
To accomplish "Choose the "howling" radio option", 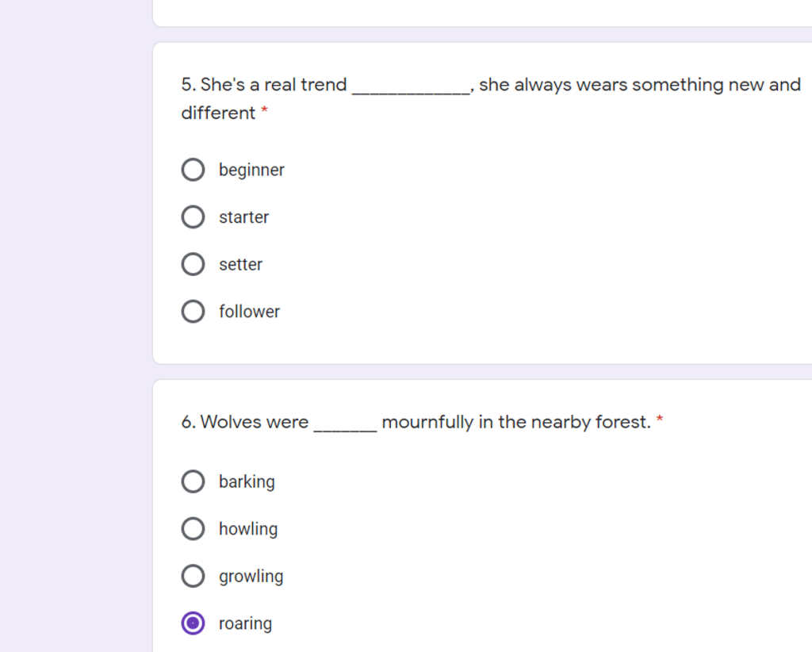I will click(x=193, y=529).
